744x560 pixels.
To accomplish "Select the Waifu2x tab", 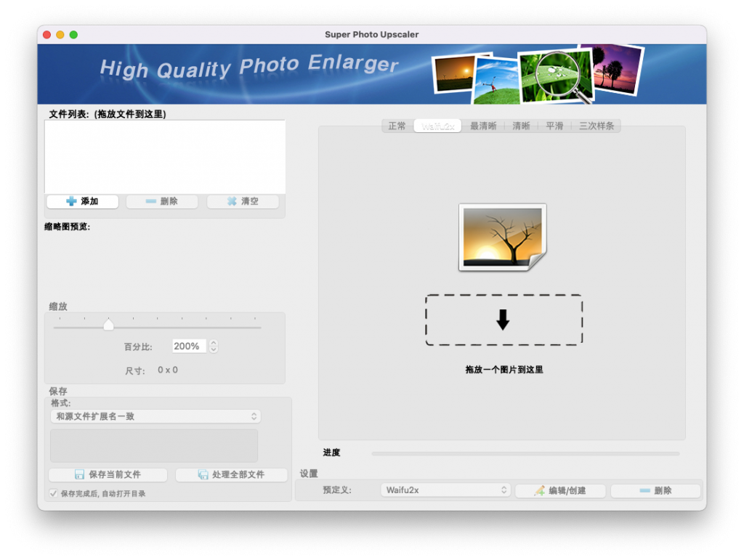I will 437,126.
